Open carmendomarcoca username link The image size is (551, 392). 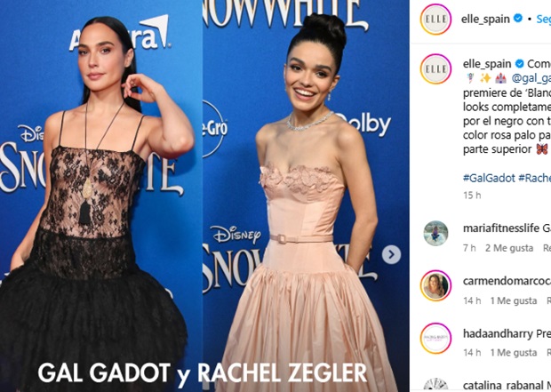coord(507,281)
